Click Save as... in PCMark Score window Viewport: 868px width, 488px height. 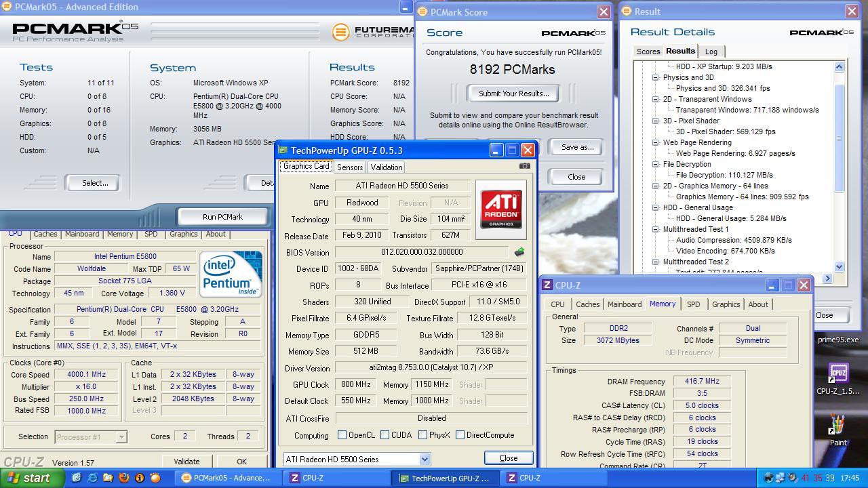click(x=577, y=147)
